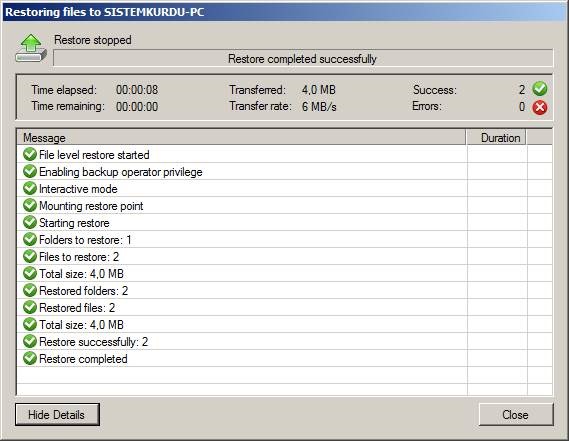This screenshot has width=569, height=441.
Task: Close the restore dialog with Close button
Action: point(516,415)
